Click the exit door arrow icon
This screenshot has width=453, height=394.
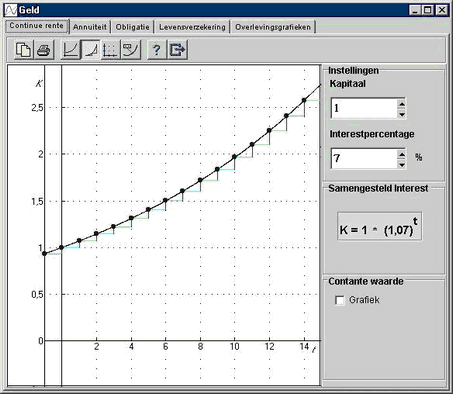177,50
